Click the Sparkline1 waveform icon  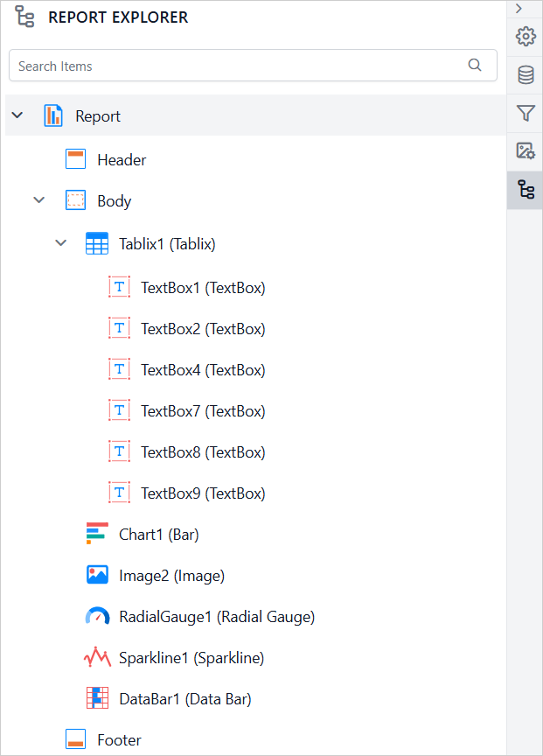[x=97, y=657]
